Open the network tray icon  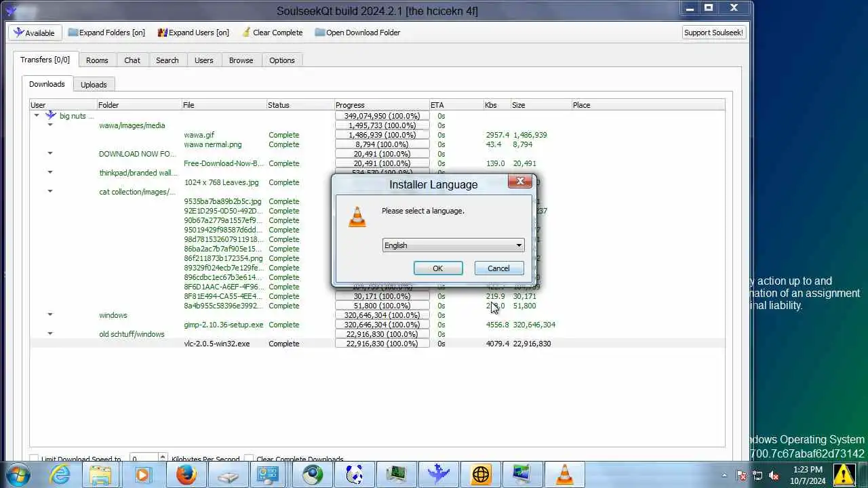pyautogui.click(x=757, y=475)
